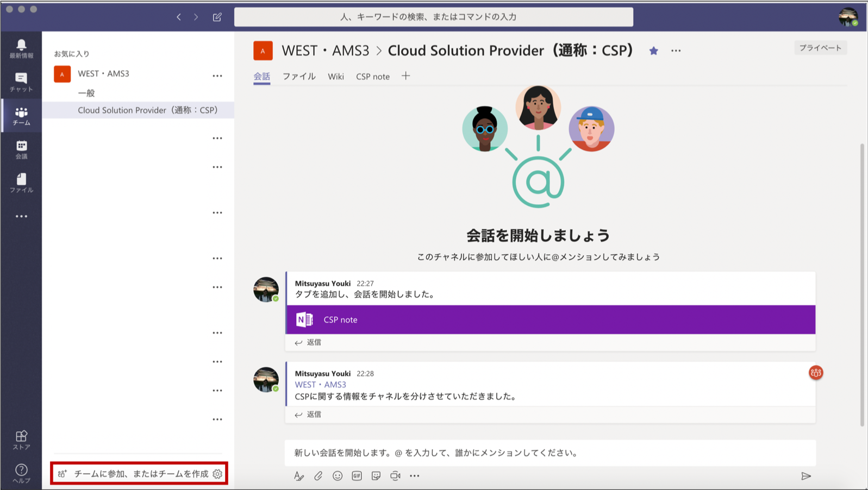Add a new tab with plus icon
This screenshot has width=868, height=490.
[x=406, y=76]
